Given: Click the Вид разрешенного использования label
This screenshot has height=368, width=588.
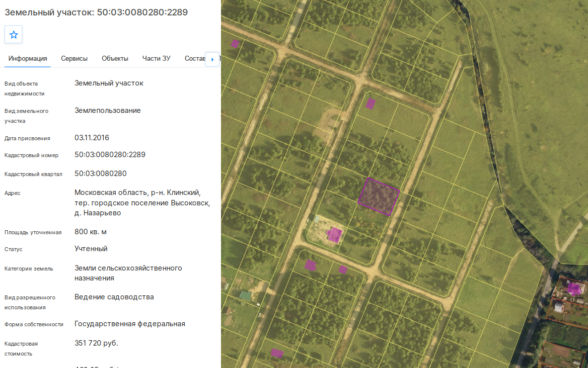Looking at the screenshot, I should tap(30, 302).
